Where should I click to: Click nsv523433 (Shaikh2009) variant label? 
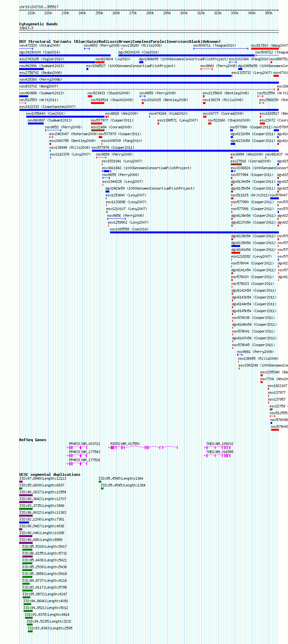pos(109,93)
